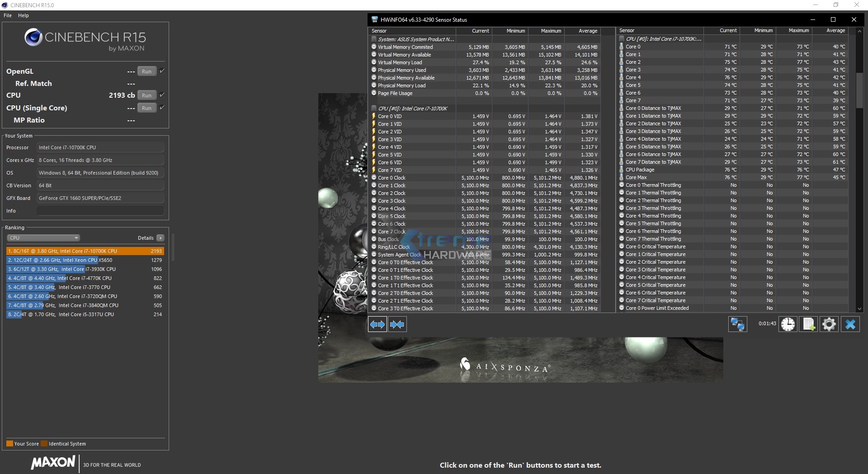The width and height of the screenshot is (868, 474).
Task: Click the clock reset timer icon
Action: pyautogui.click(x=788, y=324)
